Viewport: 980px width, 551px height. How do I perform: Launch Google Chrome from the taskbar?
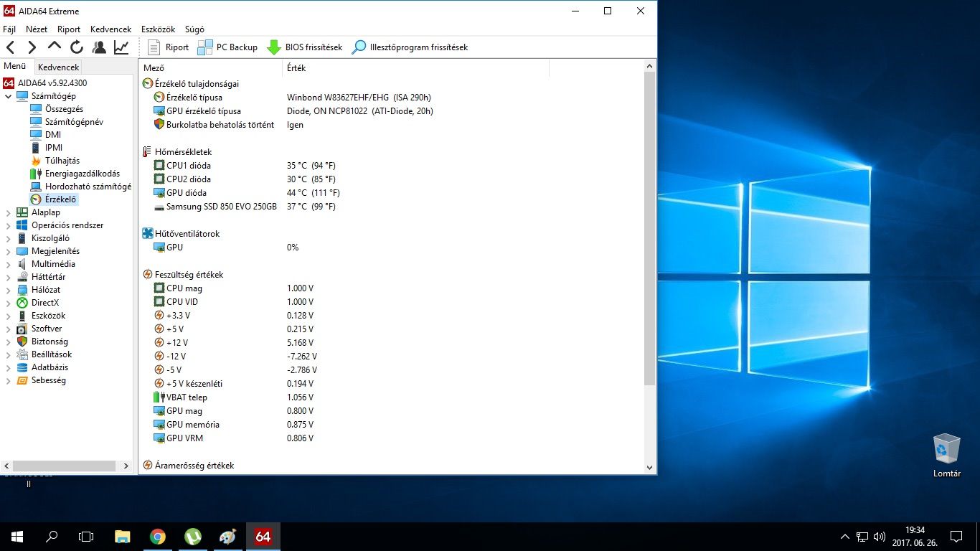click(158, 537)
